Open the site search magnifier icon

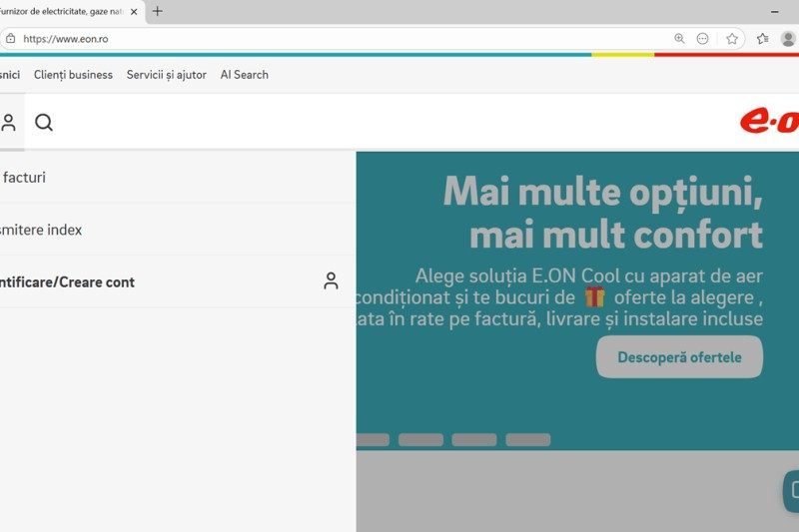coord(44,123)
